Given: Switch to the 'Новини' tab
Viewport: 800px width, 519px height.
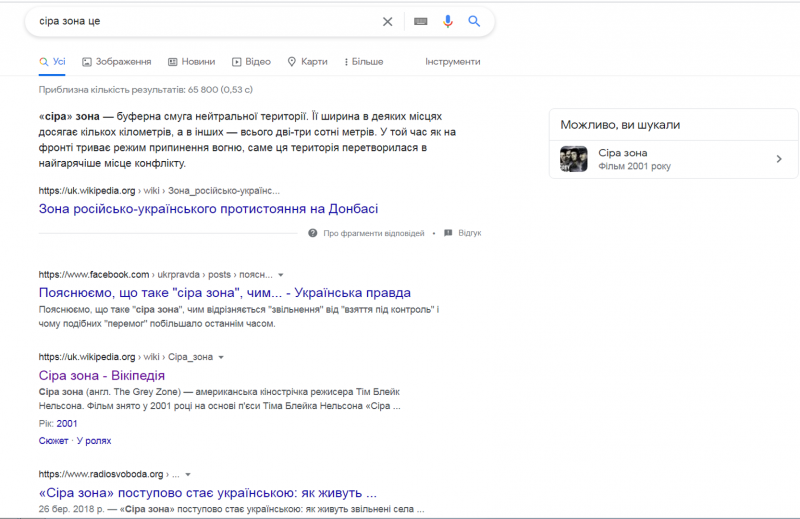Looking at the screenshot, I should pos(192,62).
